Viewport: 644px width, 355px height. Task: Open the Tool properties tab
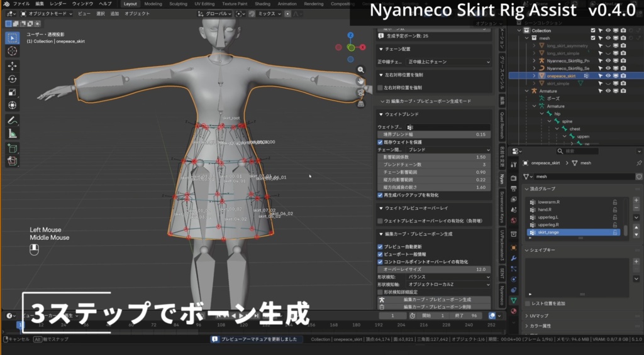tap(513, 165)
